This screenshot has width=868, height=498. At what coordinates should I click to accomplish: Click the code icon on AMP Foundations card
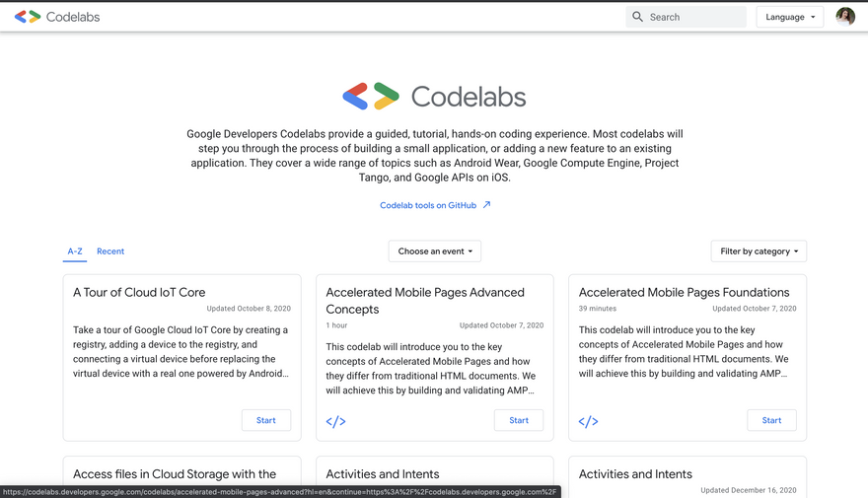588,421
